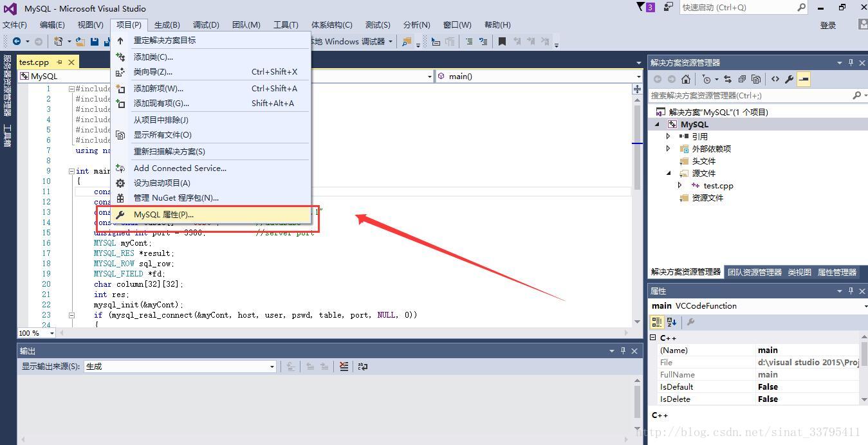Click the pending changes filter clock icon
Screen dimensions: 868x445
[706, 79]
